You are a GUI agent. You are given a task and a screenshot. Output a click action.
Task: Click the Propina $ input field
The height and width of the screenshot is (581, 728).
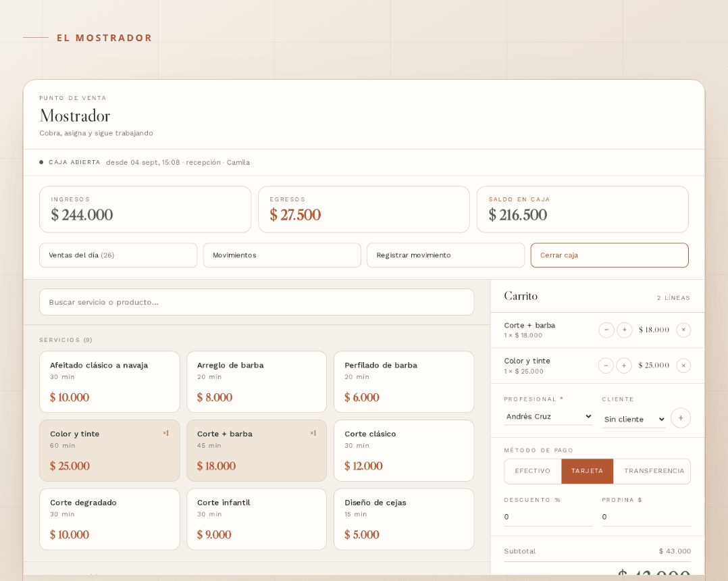click(x=646, y=517)
